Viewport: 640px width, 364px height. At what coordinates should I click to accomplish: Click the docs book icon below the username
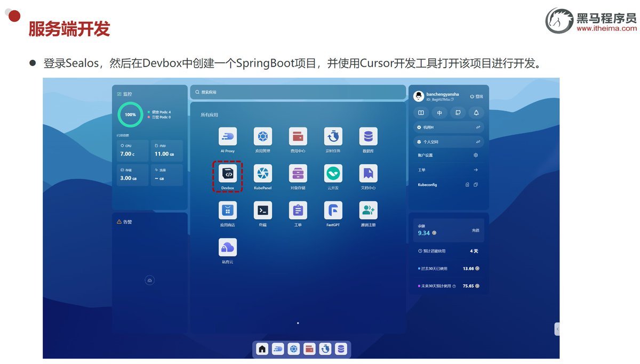point(421,113)
